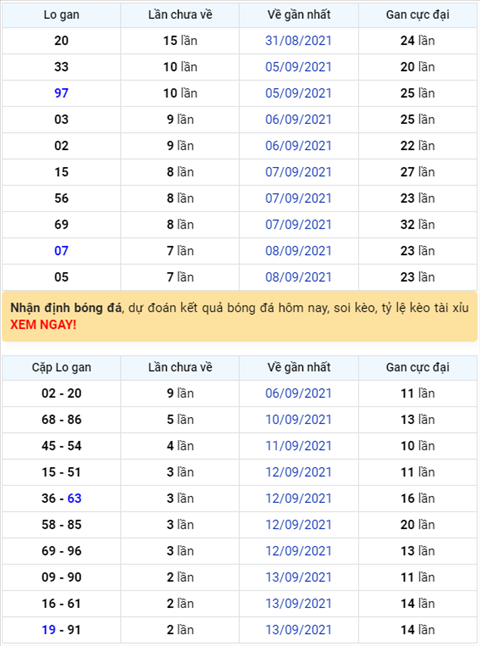Open the 05/09/2021 date in row 97

coord(298,94)
